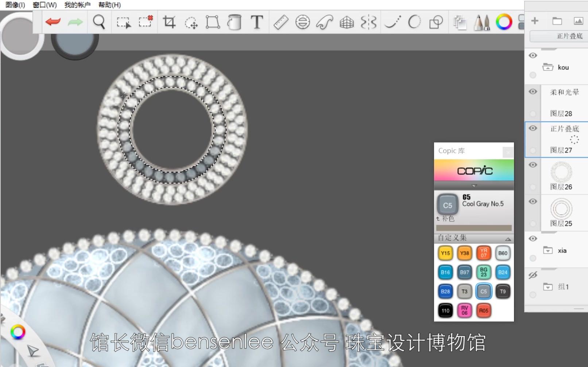Screen dimensions: 588x367
Task: Open the Brush Library pencils icon
Action: click(x=482, y=22)
